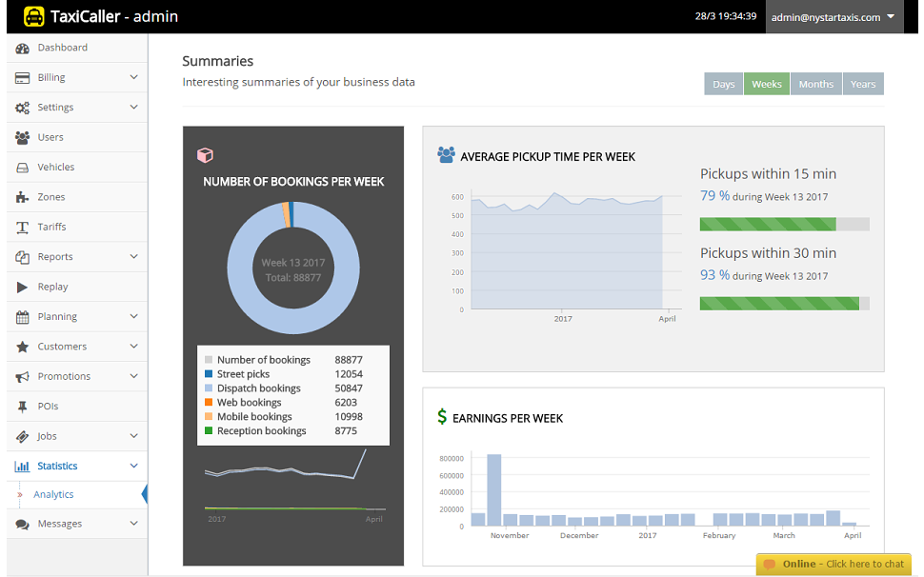Switch to the Months view
Image resolution: width=924 pixels, height=577 pixels.
[x=815, y=84]
